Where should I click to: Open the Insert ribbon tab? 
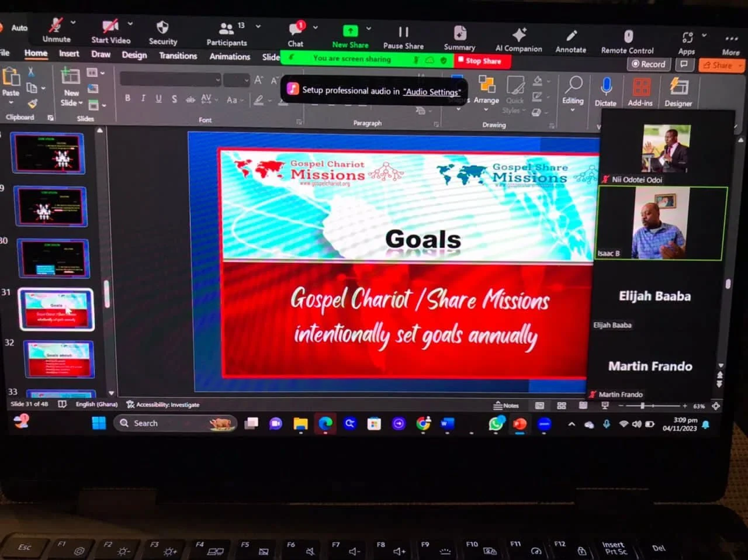point(69,54)
